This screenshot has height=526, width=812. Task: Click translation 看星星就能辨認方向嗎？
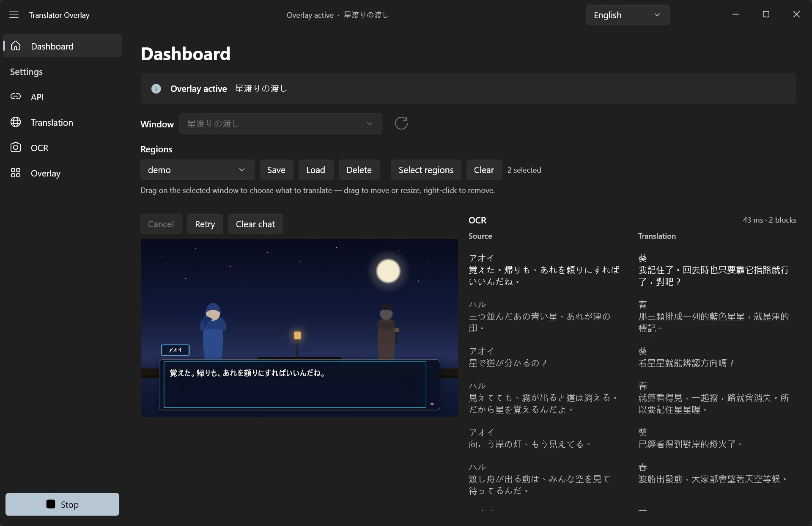(x=686, y=363)
